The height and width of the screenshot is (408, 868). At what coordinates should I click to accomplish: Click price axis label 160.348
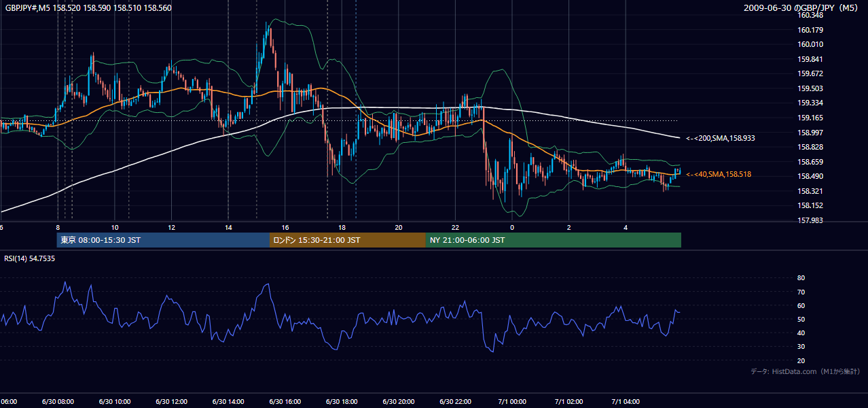810,15
